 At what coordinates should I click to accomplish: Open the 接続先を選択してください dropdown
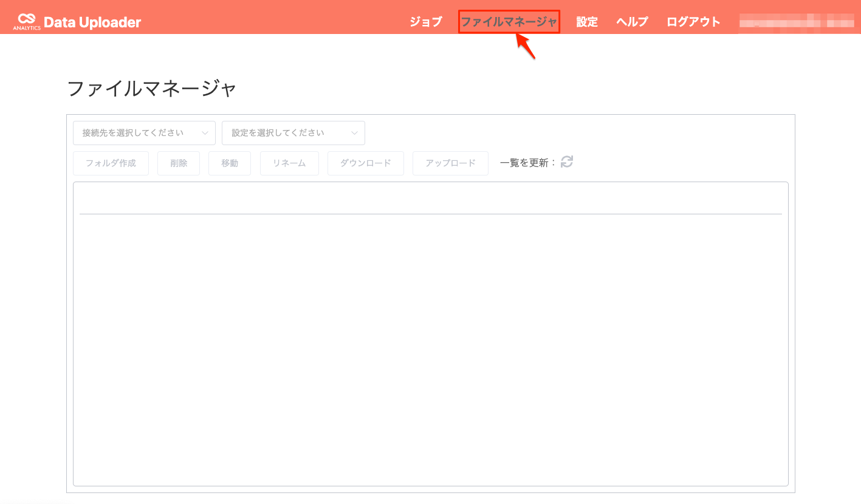click(144, 132)
